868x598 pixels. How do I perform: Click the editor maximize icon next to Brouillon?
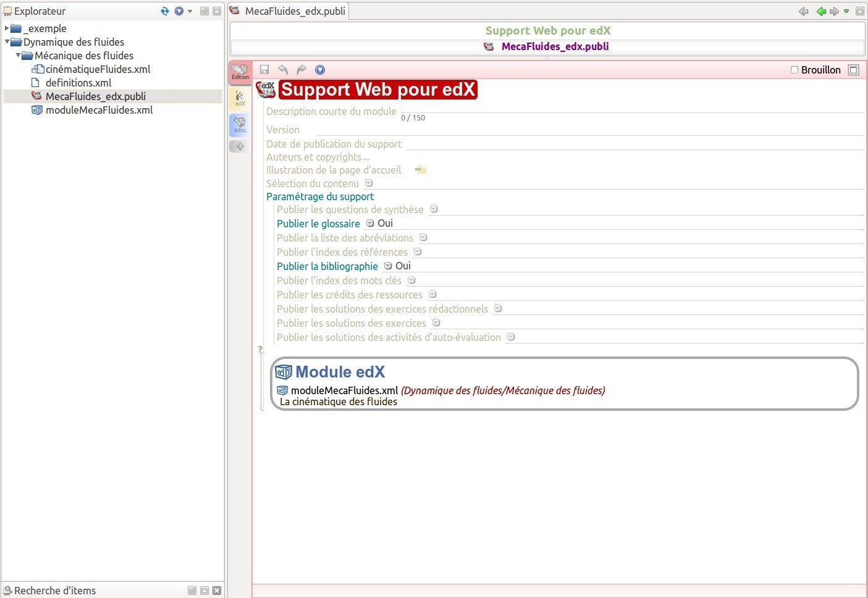pyautogui.click(x=854, y=70)
